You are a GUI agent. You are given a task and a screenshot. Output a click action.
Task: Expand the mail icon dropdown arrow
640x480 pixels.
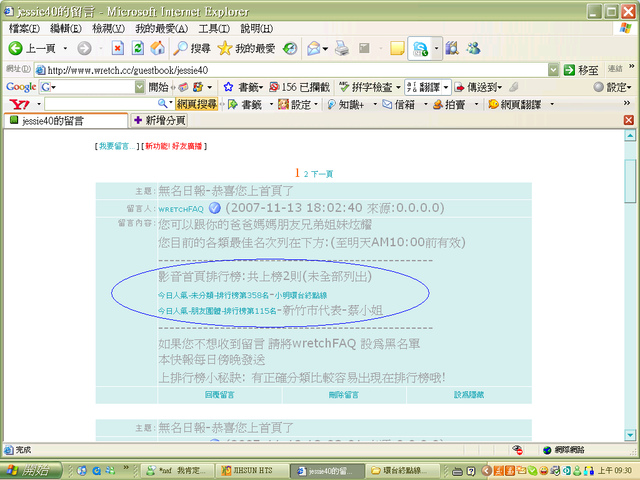tap(325, 49)
